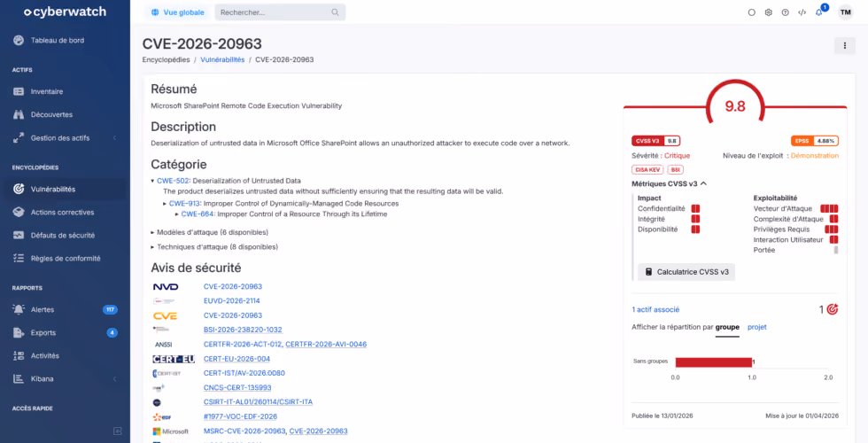Click the EPSS 4.88% badge
Image resolution: width=868 pixels, height=443 pixels.
point(815,141)
